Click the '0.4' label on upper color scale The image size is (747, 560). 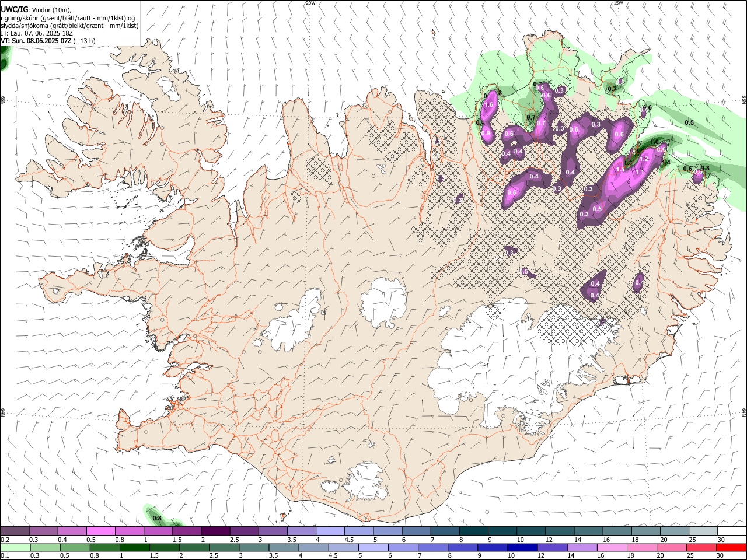tap(62, 540)
